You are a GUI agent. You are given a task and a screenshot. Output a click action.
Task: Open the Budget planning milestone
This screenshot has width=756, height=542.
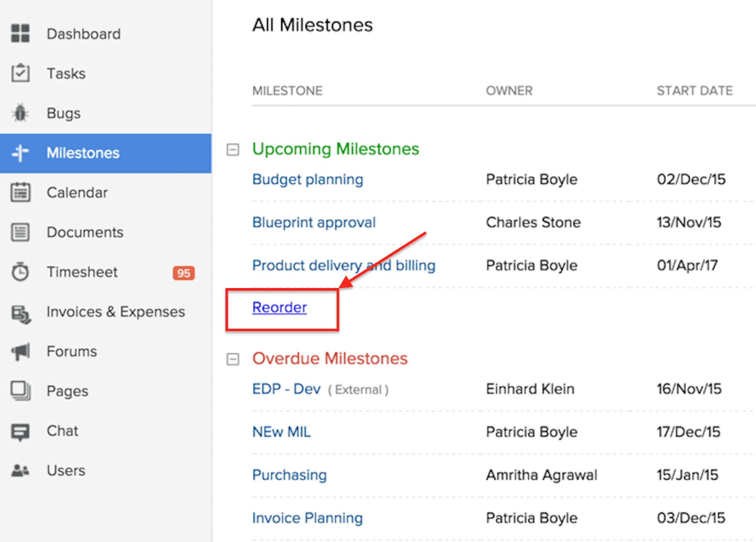pos(308,179)
